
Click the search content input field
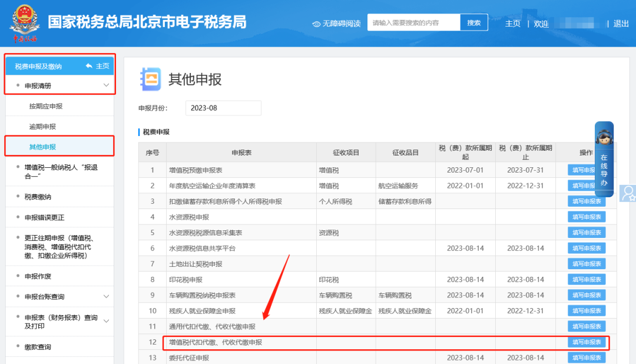click(x=413, y=23)
